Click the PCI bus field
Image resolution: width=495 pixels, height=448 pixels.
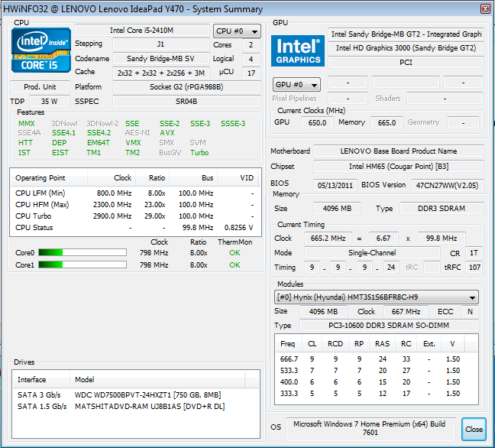(x=406, y=62)
